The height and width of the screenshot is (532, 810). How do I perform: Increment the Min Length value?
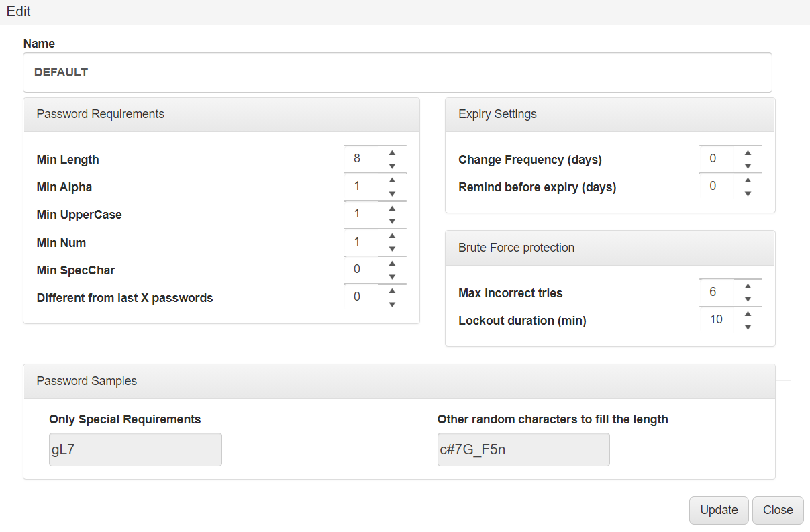pos(392,152)
